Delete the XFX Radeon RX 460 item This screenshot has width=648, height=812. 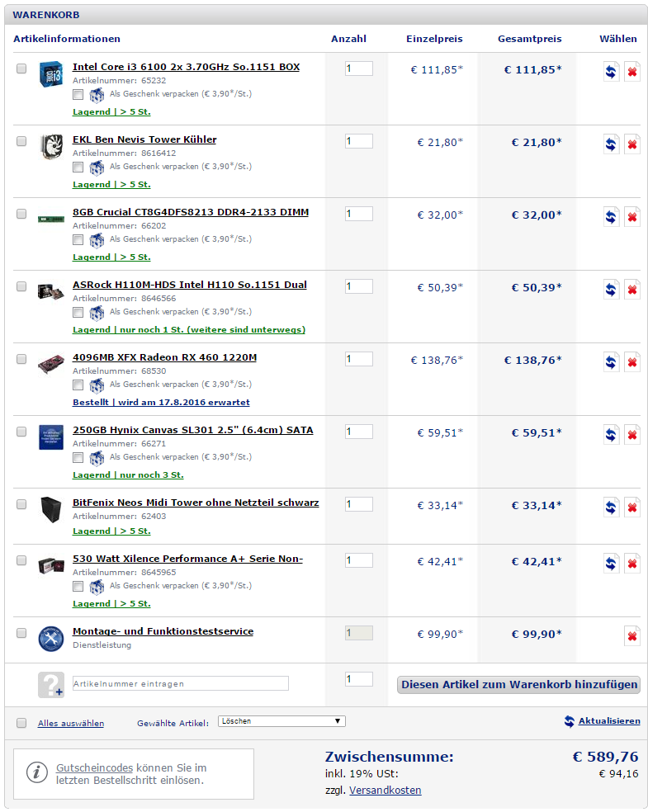pos(632,361)
